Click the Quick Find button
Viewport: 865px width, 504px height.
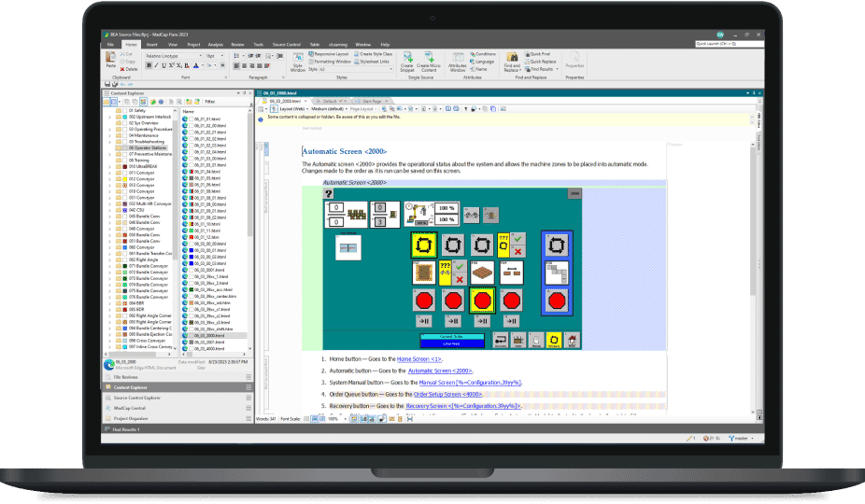541,54
